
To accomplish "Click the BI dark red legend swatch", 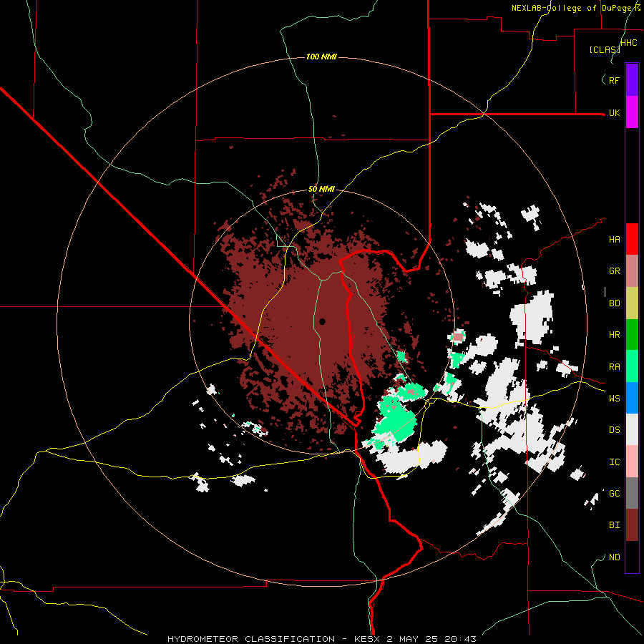I will click(632, 525).
